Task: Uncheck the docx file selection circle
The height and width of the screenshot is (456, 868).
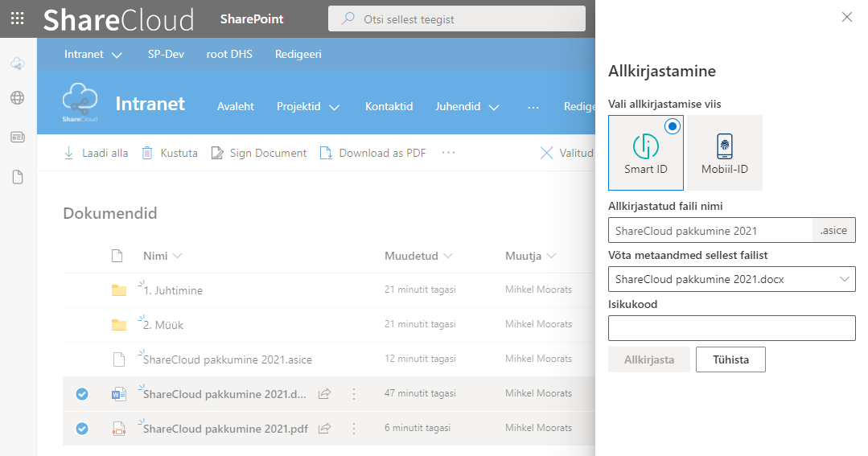Action: pos(82,394)
